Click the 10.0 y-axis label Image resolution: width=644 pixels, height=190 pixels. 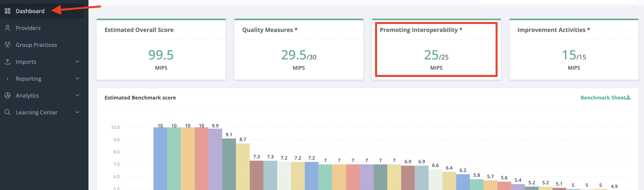(x=115, y=127)
